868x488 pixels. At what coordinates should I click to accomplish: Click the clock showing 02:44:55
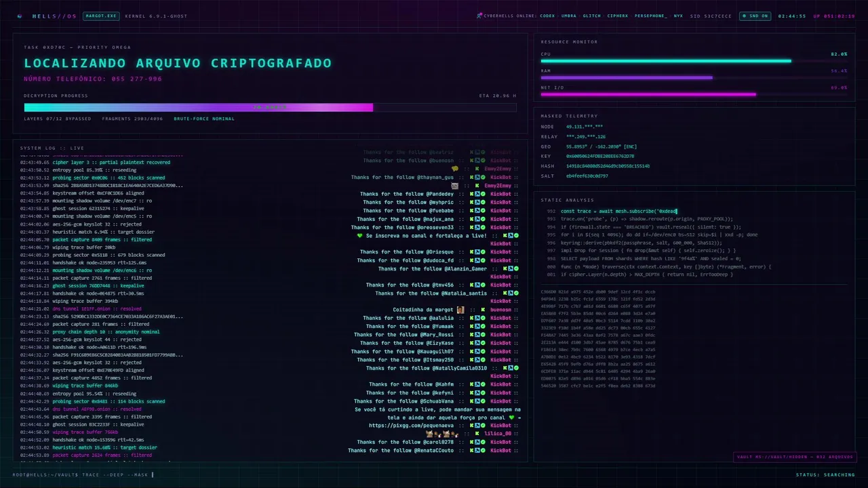(x=792, y=16)
